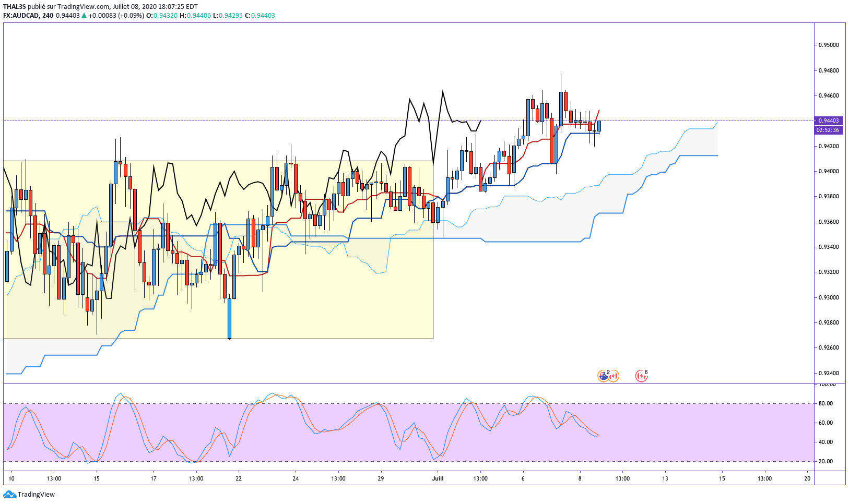Screen dimensions: 849x504
Task: Click the 20.00 stochastic level label
Action: (x=826, y=461)
